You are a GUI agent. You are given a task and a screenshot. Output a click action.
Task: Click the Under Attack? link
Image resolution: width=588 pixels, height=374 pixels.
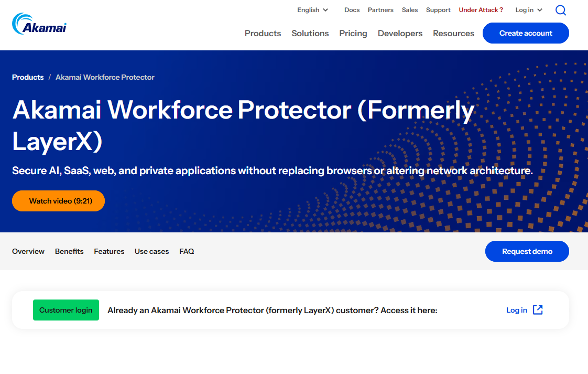481,10
